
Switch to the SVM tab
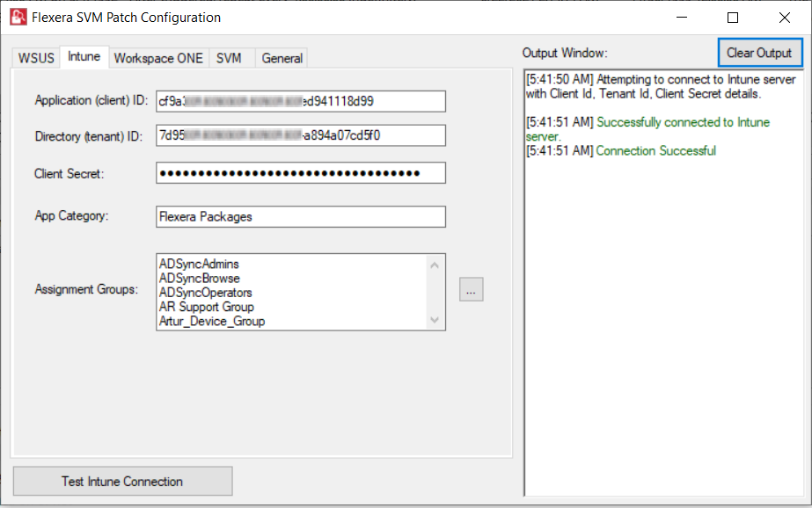click(x=229, y=58)
